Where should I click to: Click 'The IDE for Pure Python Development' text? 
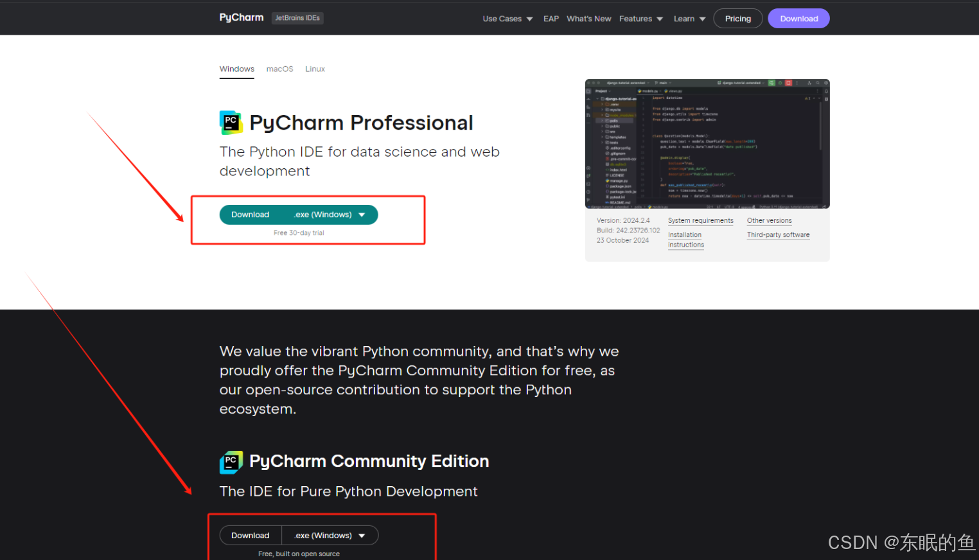click(349, 491)
